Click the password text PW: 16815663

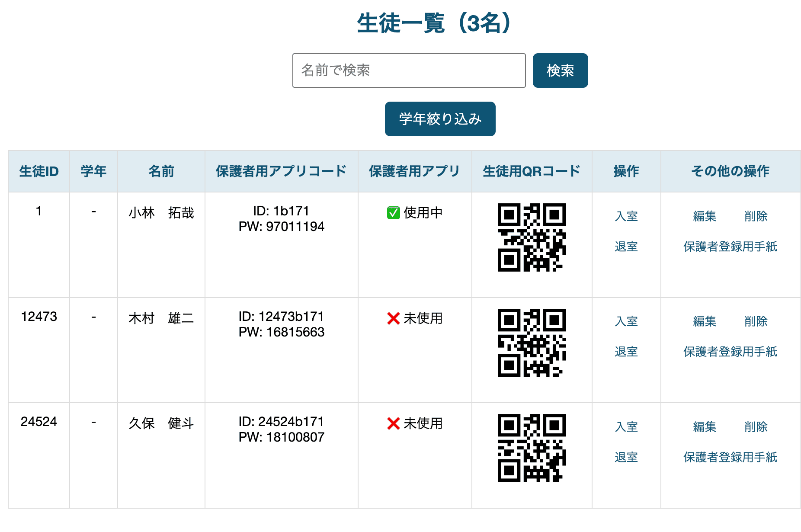pyautogui.click(x=281, y=332)
